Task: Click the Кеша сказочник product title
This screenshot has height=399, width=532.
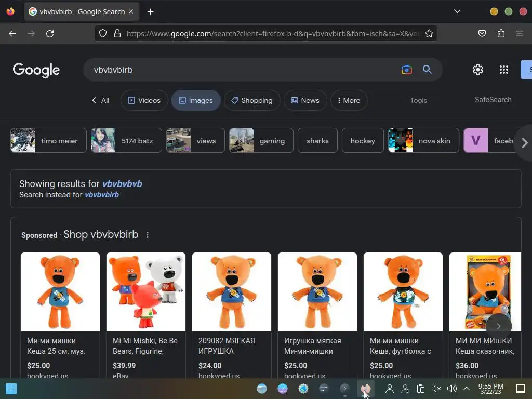Action: [x=485, y=345]
